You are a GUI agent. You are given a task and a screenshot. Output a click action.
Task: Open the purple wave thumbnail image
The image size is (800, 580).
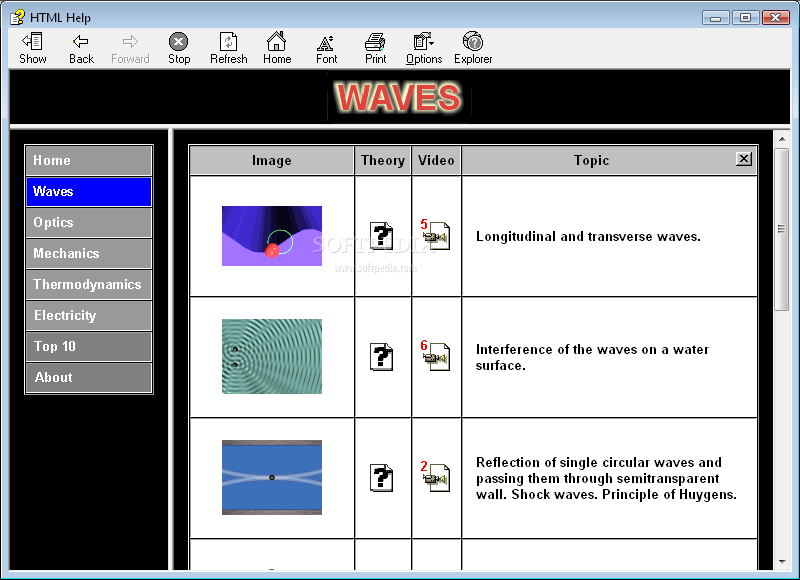(271, 236)
